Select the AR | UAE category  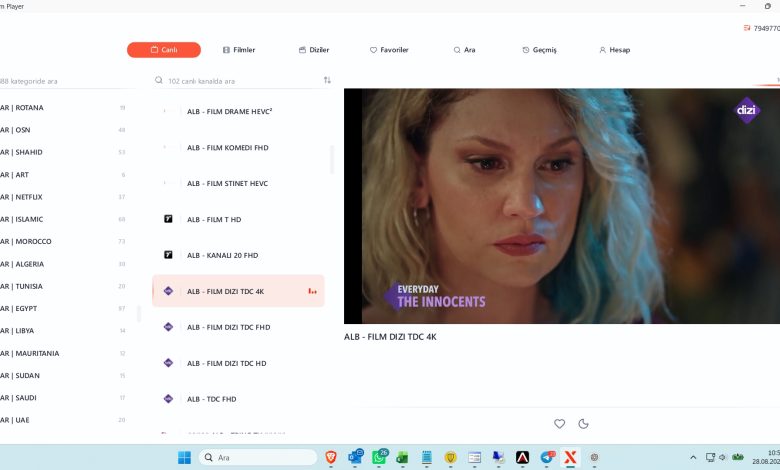[x=64, y=420]
